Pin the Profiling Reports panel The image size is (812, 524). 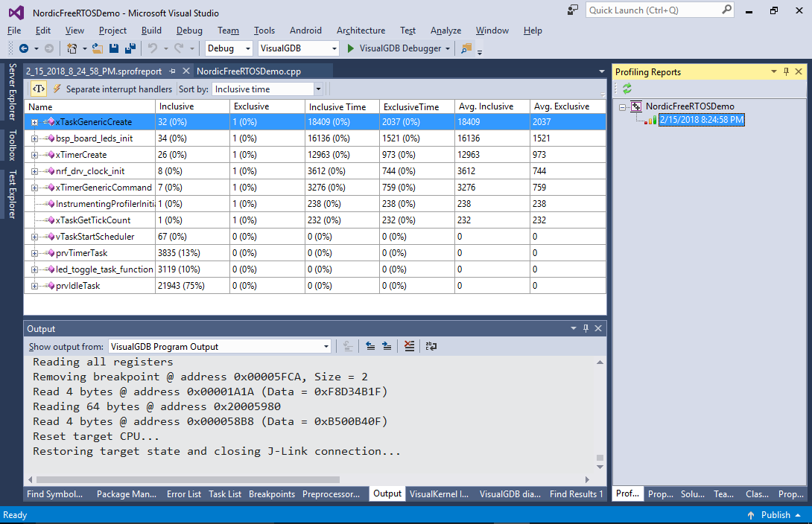pyautogui.click(x=786, y=71)
